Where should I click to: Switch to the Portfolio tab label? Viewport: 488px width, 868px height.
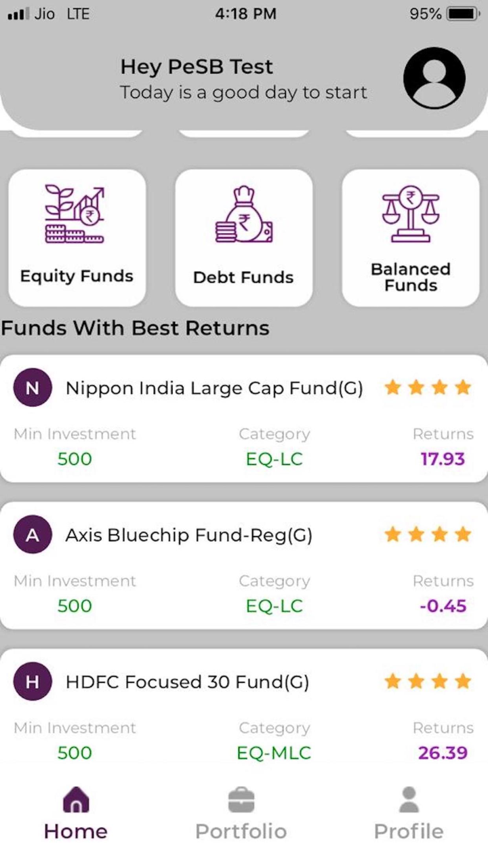coord(241,831)
